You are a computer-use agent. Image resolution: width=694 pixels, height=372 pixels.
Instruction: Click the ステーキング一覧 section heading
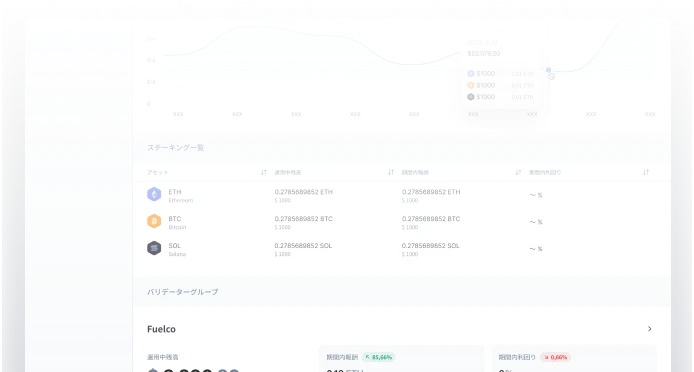coord(175,147)
